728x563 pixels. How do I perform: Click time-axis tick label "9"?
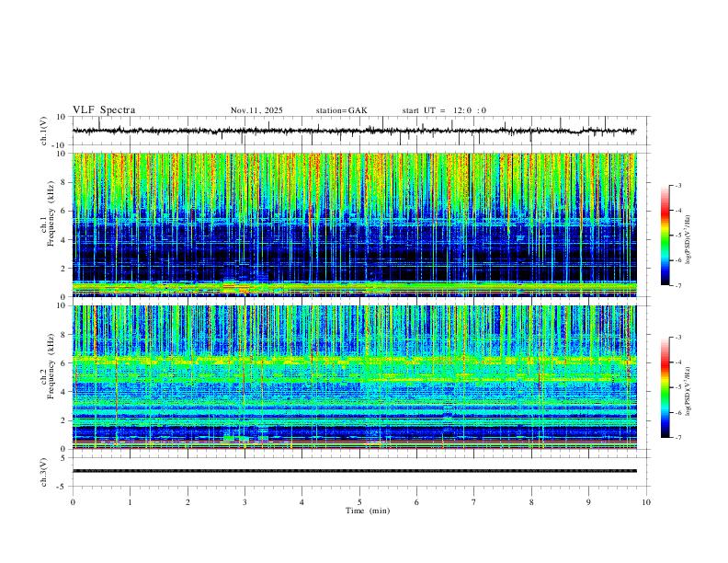coord(588,502)
